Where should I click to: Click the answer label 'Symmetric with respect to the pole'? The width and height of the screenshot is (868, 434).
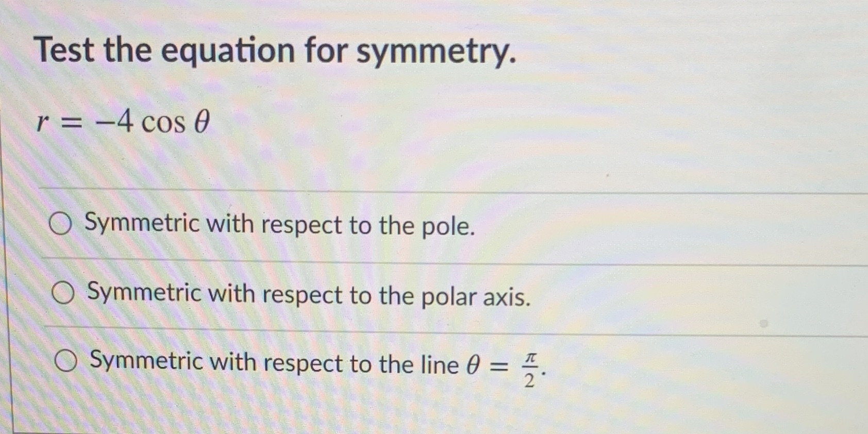click(278, 224)
